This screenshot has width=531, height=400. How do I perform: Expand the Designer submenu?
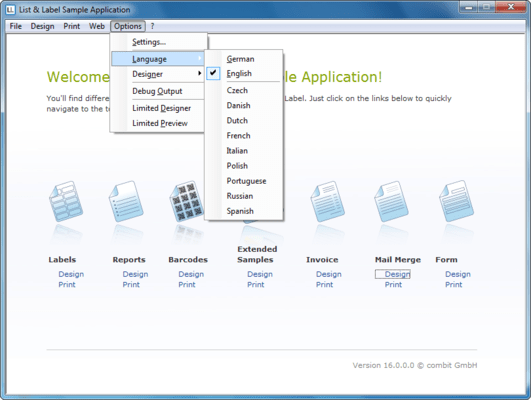coord(158,74)
